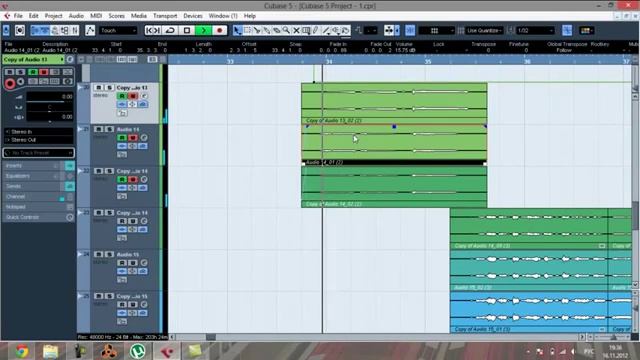Open the Stereo Out output routing
The width and height of the screenshot is (640, 360).
[39, 140]
